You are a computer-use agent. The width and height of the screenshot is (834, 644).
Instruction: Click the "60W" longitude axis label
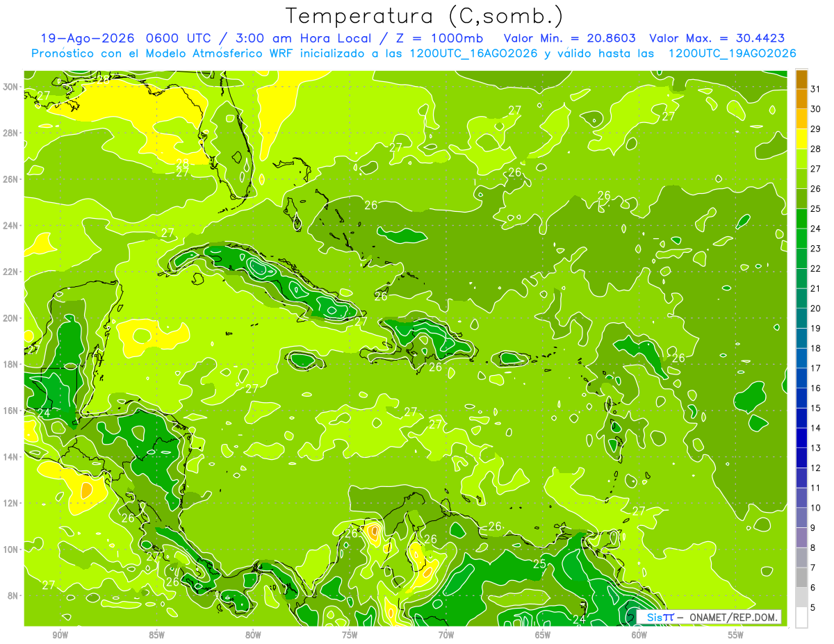pyautogui.click(x=639, y=635)
